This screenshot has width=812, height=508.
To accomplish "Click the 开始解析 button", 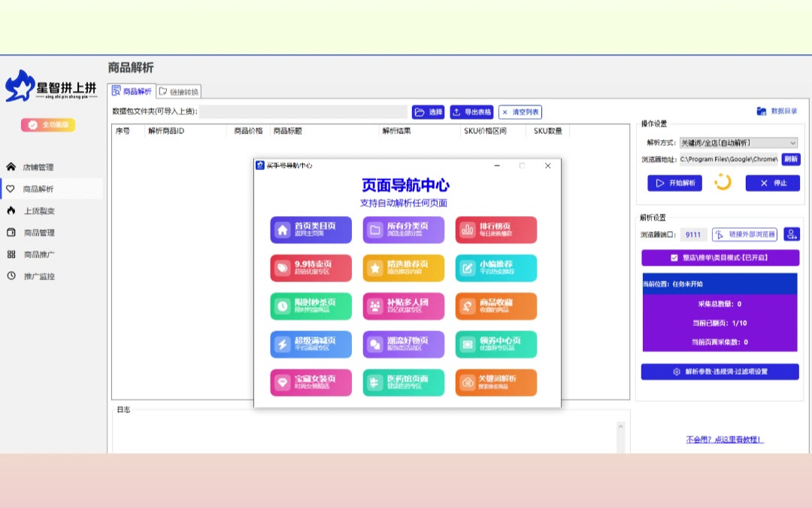I will point(674,183).
